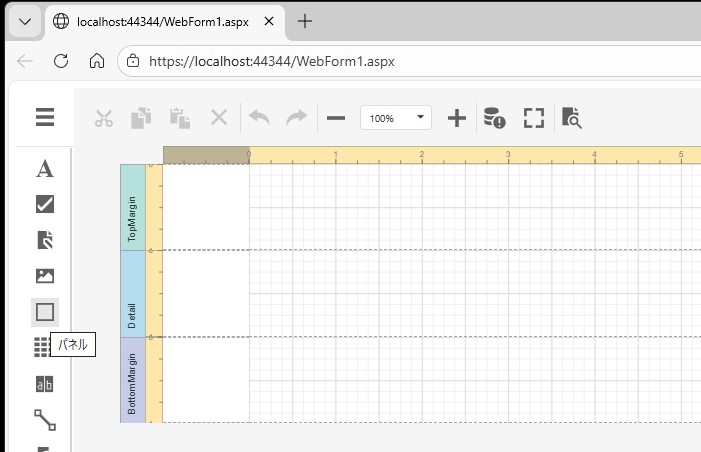
Task: Select the Line control tool
Action: coord(45,419)
